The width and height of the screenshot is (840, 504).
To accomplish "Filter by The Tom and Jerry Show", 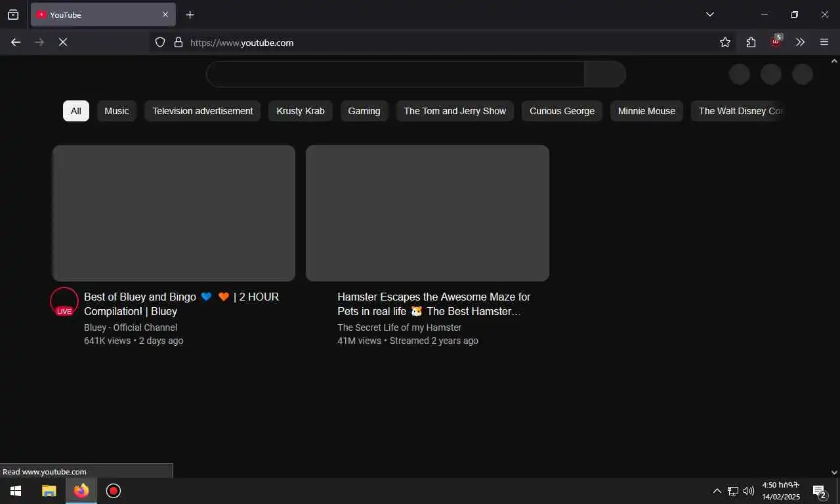I will click(x=455, y=111).
